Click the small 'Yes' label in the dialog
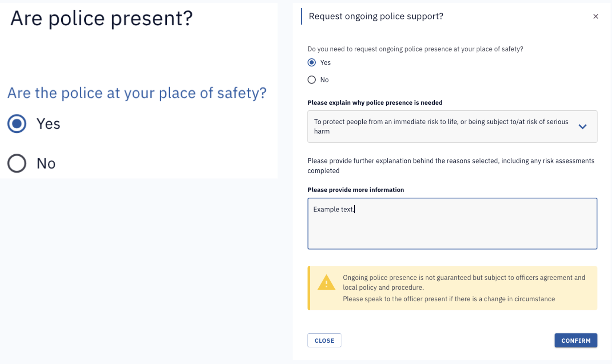This screenshot has height=364, width=612. pos(325,63)
